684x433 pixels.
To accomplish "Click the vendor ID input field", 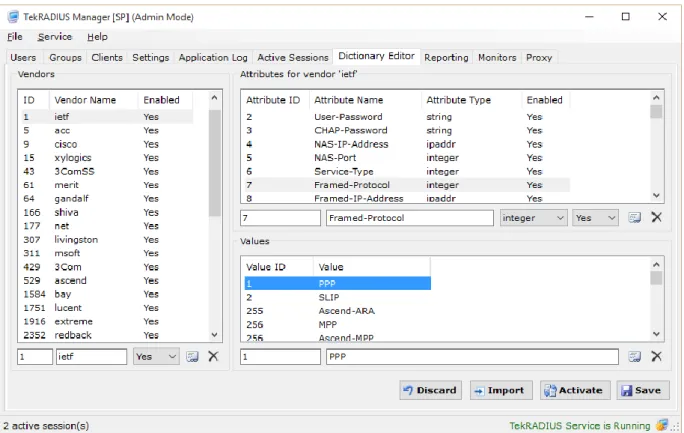I will click(x=35, y=357).
